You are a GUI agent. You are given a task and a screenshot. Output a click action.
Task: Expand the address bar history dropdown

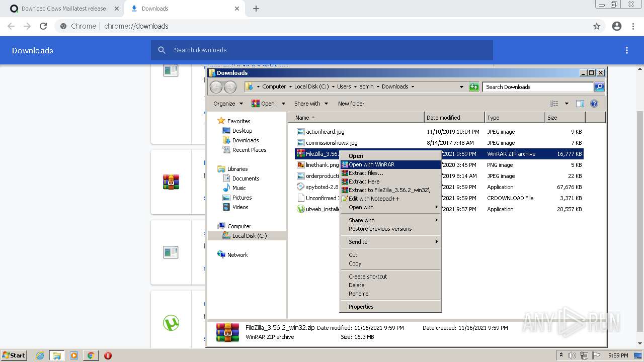tap(461, 87)
